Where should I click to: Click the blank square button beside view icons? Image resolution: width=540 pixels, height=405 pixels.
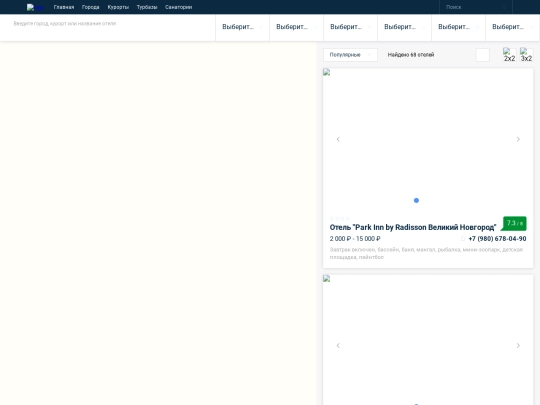pos(482,55)
